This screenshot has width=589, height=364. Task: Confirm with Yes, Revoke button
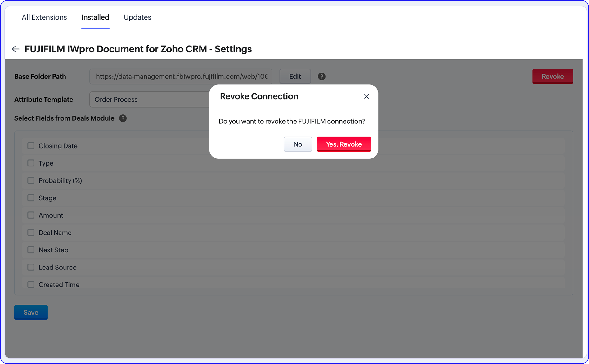tap(344, 144)
